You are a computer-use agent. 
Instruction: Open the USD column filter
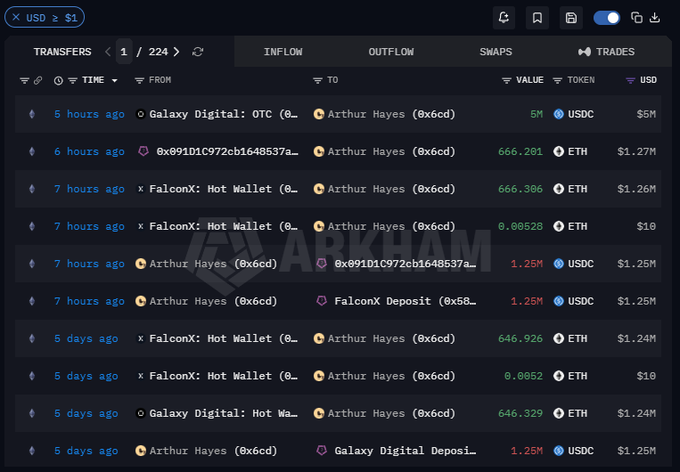[x=630, y=80]
